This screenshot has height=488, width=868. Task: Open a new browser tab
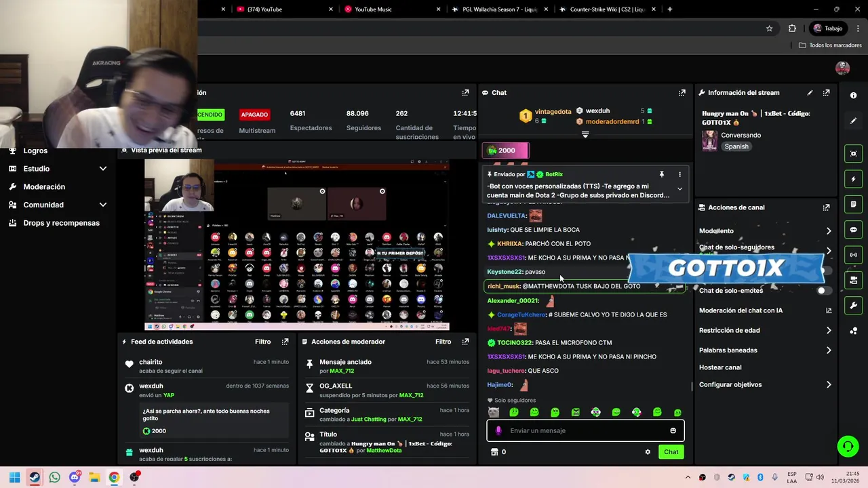pyautogui.click(x=670, y=9)
